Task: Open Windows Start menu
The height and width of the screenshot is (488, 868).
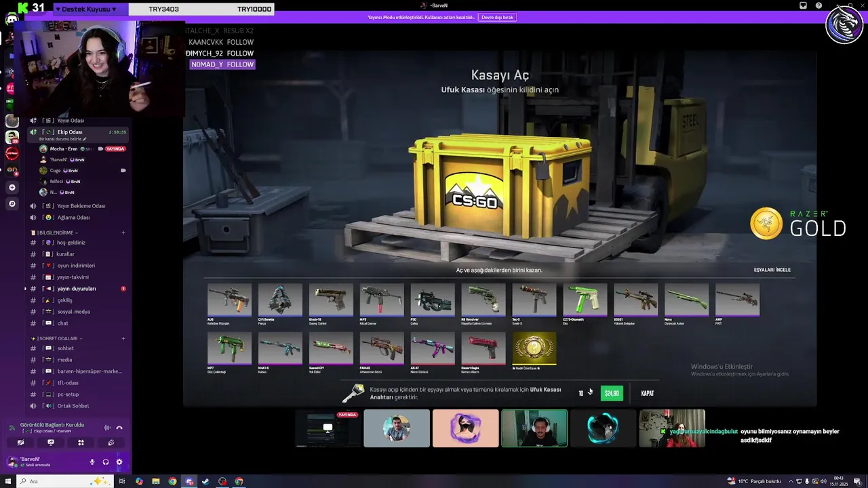Action: coord(7,481)
